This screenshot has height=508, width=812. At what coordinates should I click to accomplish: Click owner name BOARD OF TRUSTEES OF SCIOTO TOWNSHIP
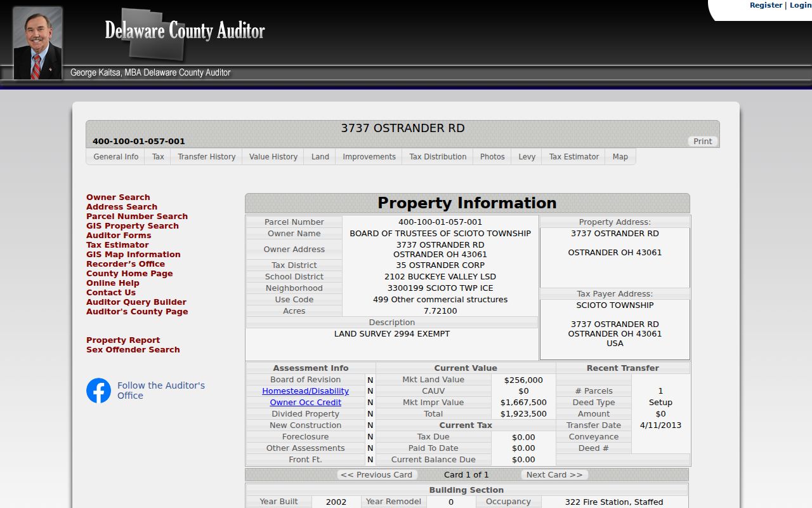[440, 234]
